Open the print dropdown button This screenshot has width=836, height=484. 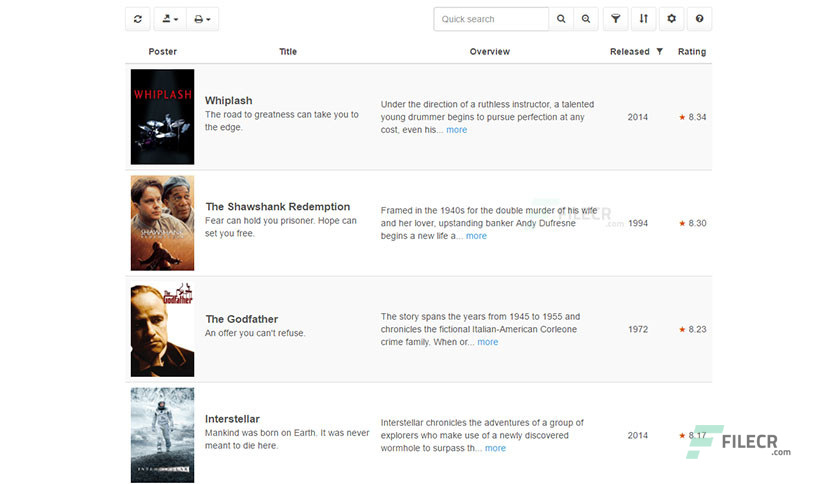coord(203,19)
